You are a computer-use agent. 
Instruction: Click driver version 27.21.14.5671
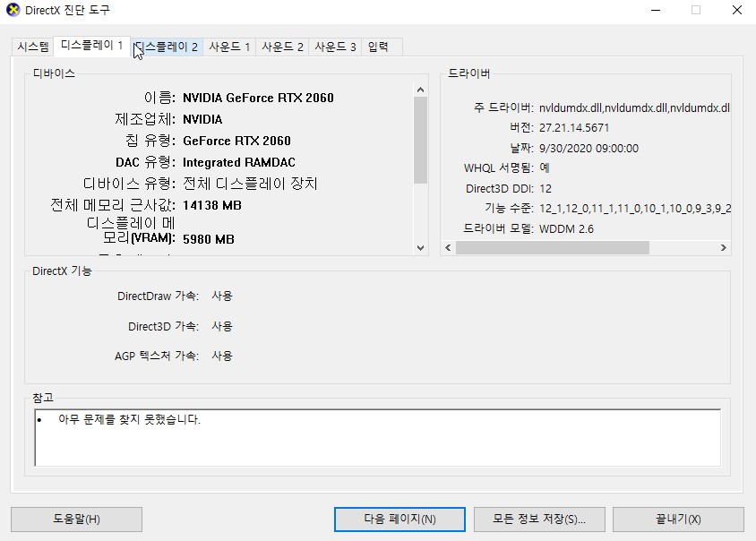coord(574,128)
